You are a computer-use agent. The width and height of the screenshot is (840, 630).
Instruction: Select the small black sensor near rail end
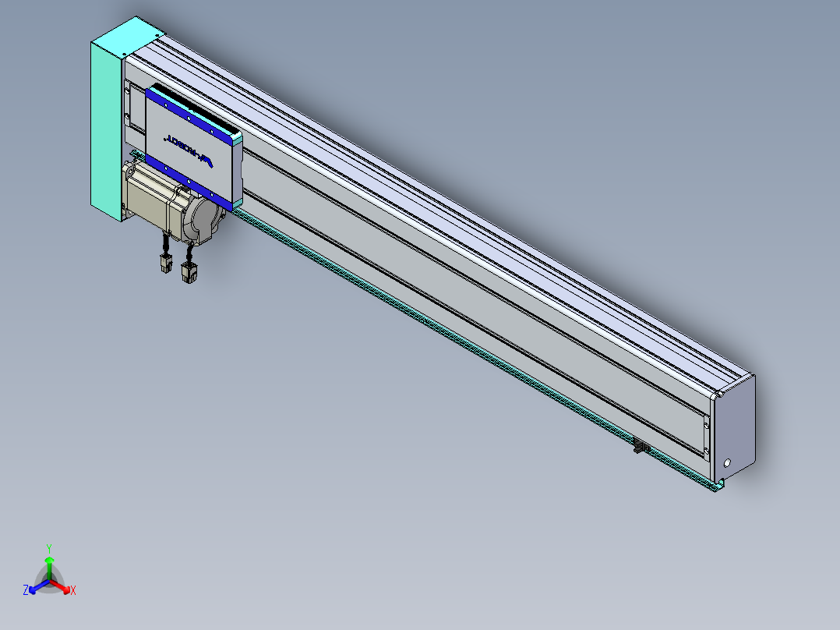click(641, 445)
